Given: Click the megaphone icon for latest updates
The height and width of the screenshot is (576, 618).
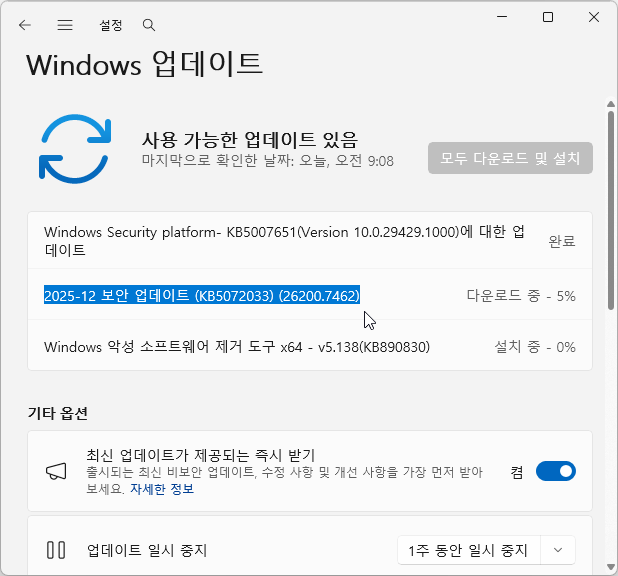Looking at the screenshot, I should [x=56, y=471].
